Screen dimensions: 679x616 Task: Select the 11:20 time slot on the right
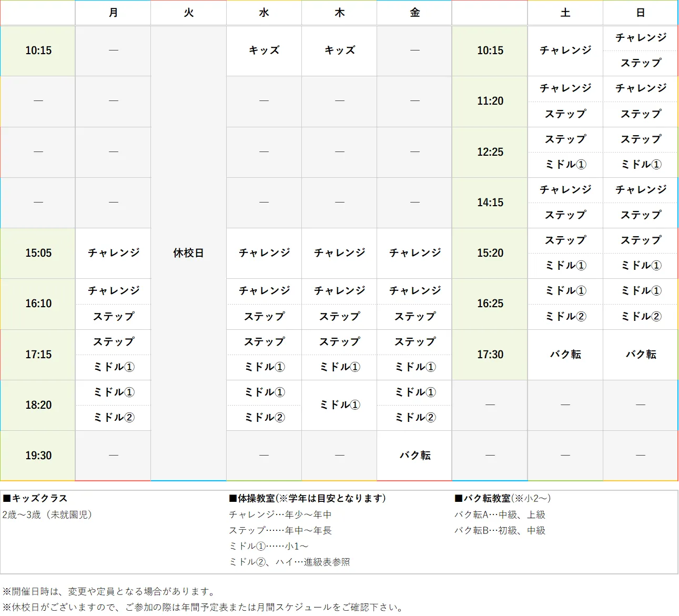pyautogui.click(x=489, y=101)
